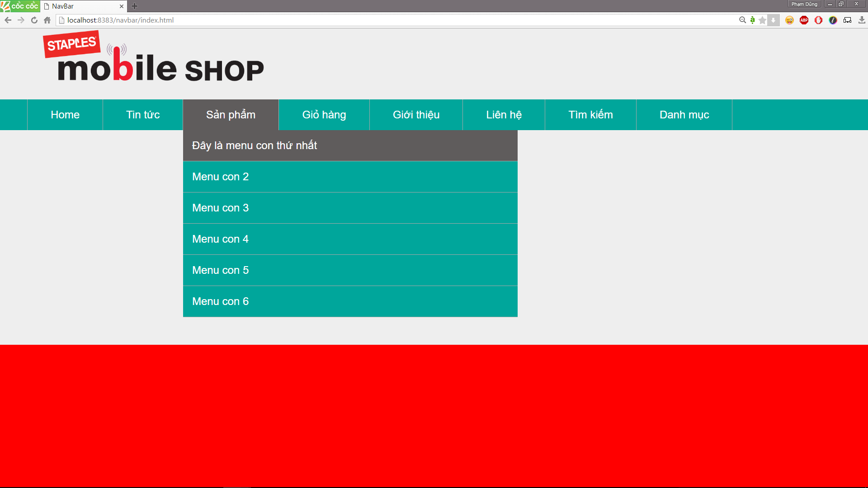The width and height of the screenshot is (868, 488).
Task: Open the Danh mục nav item
Action: [684, 115]
